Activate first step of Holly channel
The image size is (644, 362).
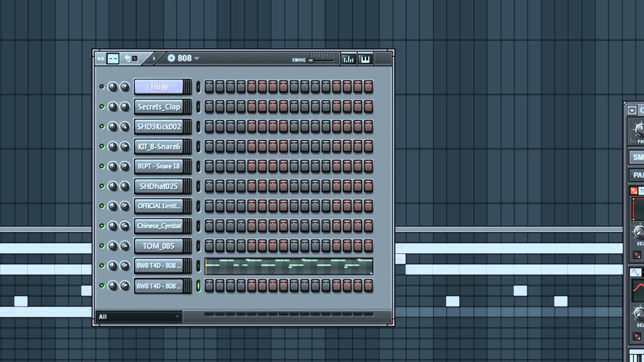(x=209, y=87)
